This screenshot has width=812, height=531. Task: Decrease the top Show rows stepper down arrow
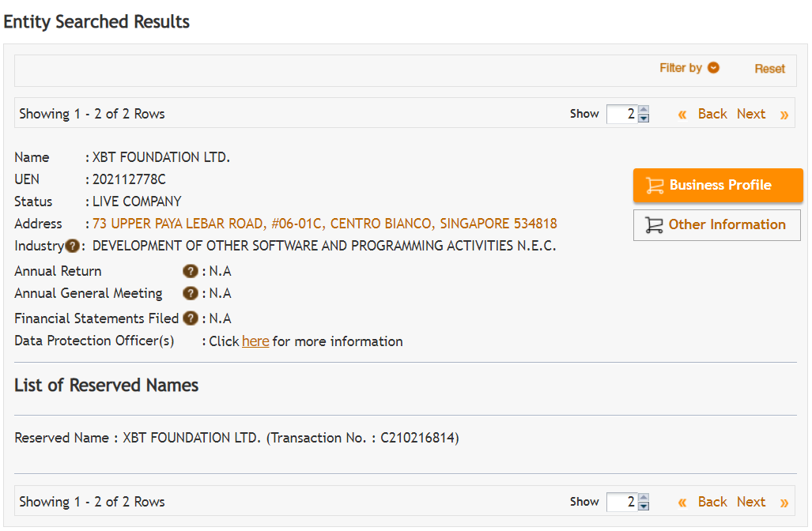click(x=644, y=118)
